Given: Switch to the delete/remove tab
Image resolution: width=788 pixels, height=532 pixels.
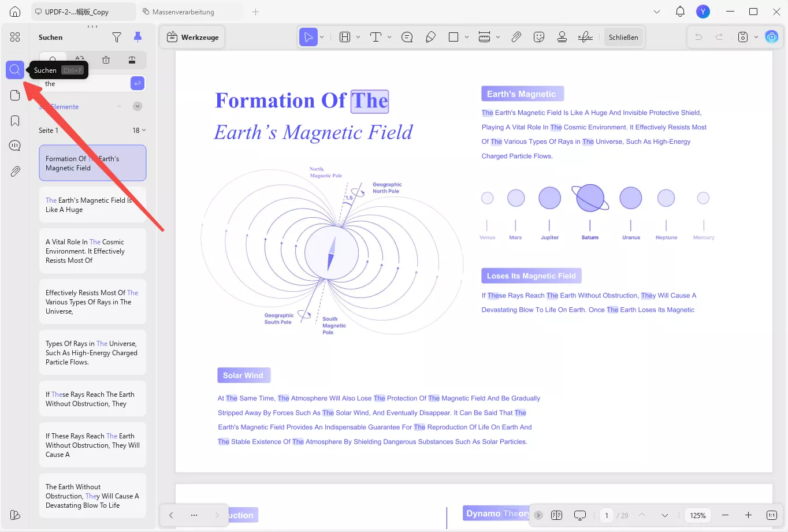Looking at the screenshot, I should click(x=106, y=59).
